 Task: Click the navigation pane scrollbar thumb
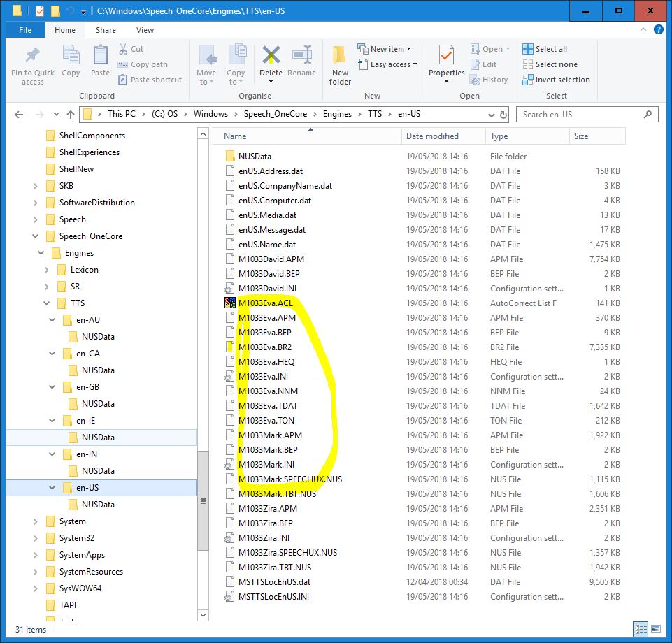tap(203, 500)
